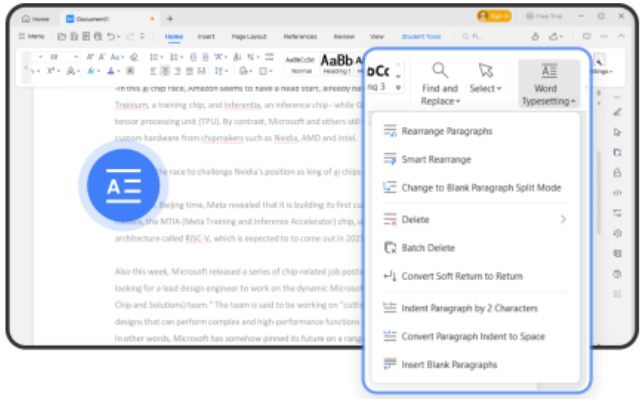Click the new tab plus button
Viewport: 643px width, 399px height.
coord(170,18)
